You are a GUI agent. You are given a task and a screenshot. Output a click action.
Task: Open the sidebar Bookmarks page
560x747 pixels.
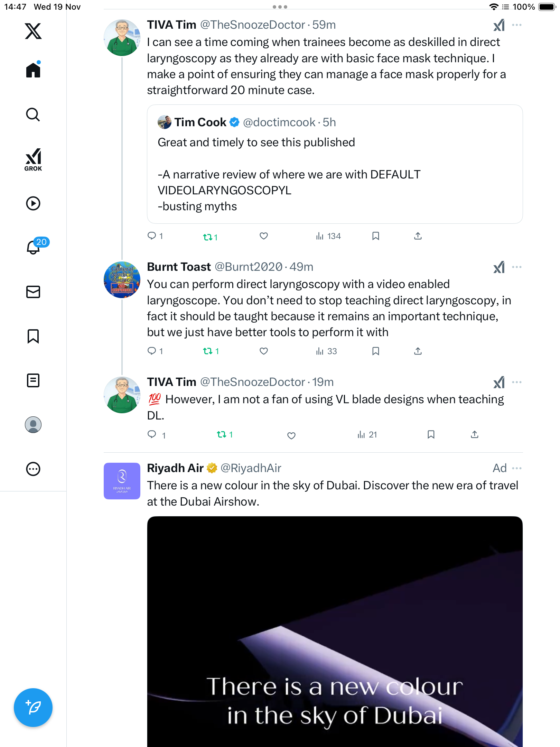(x=33, y=336)
